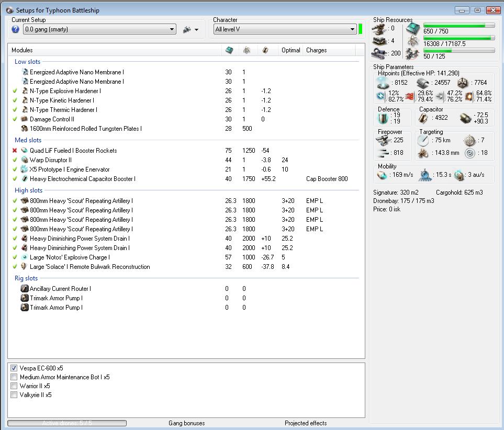Sort by the Optimal column header
504x430 pixels.
click(x=290, y=50)
